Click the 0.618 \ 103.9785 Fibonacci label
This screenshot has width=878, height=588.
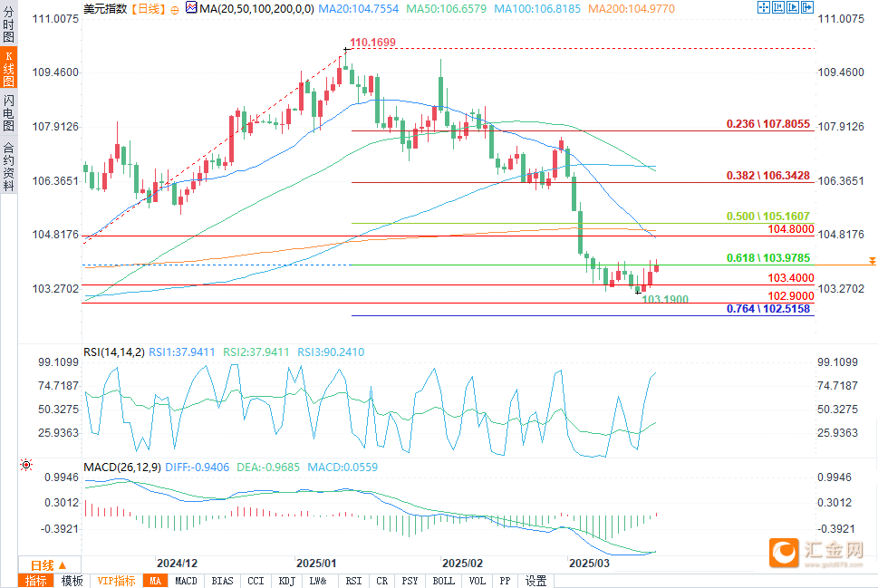coord(768,258)
